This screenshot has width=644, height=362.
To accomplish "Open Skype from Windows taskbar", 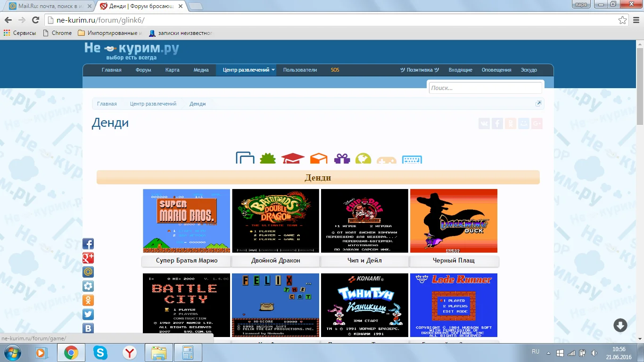I will tap(100, 352).
